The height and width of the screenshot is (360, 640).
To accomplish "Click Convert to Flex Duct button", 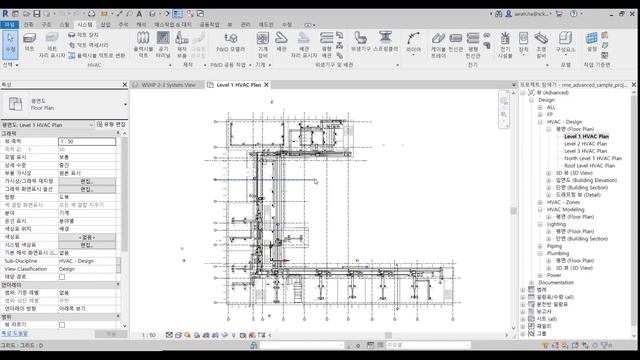I will pyautogui.click(x=97, y=55).
